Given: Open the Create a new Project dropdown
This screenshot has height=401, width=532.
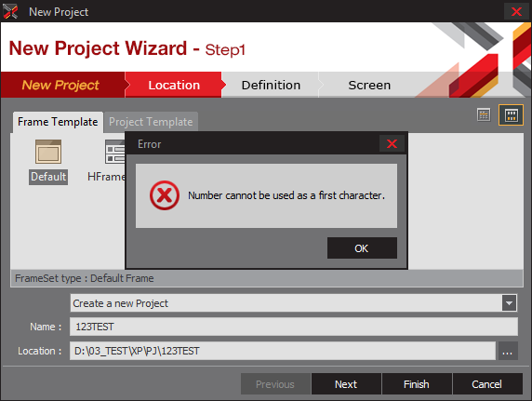Looking at the screenshot, I should (294, 303).
